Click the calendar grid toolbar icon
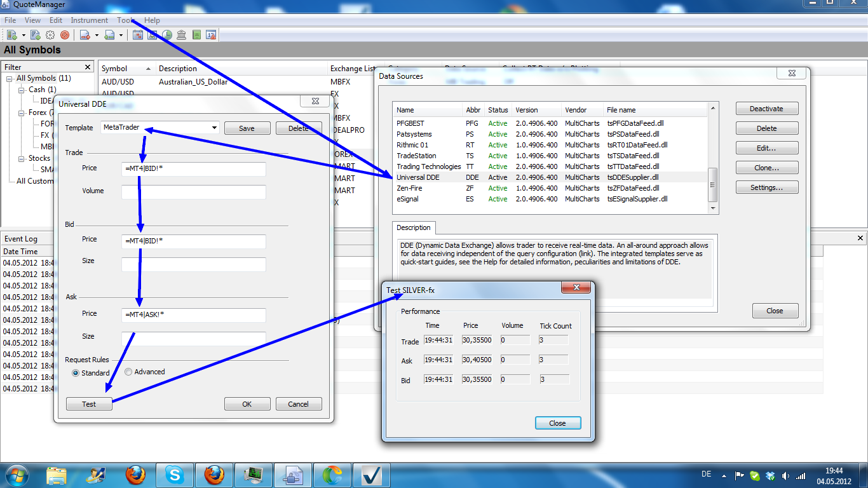 tap(138, 35)
